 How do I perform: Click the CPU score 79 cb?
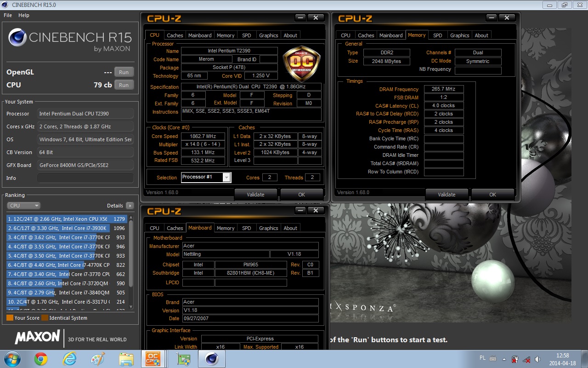coord(102,85)
